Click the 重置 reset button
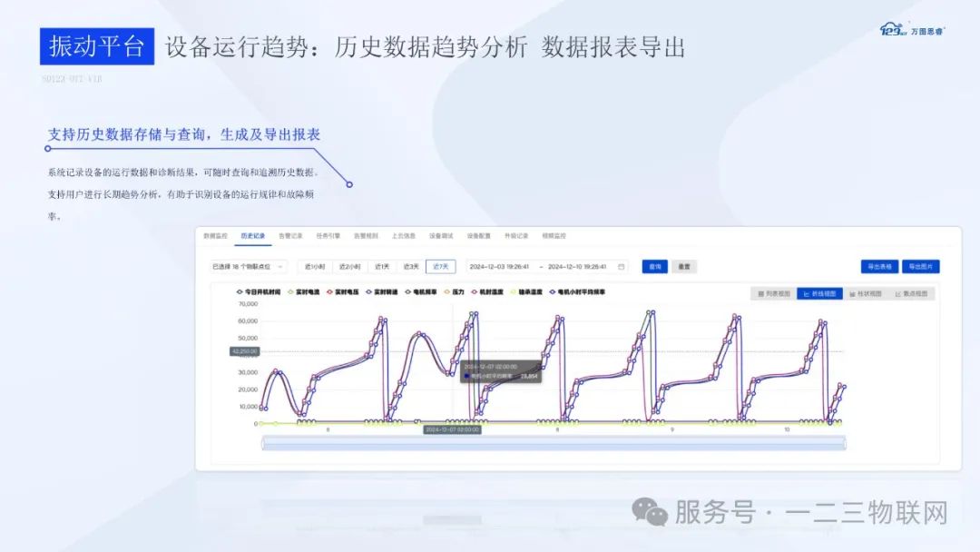 tap(684, 266)
